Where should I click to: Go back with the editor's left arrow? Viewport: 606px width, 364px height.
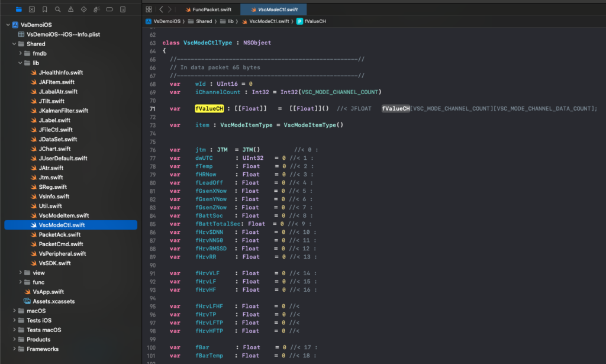point(161,9)
